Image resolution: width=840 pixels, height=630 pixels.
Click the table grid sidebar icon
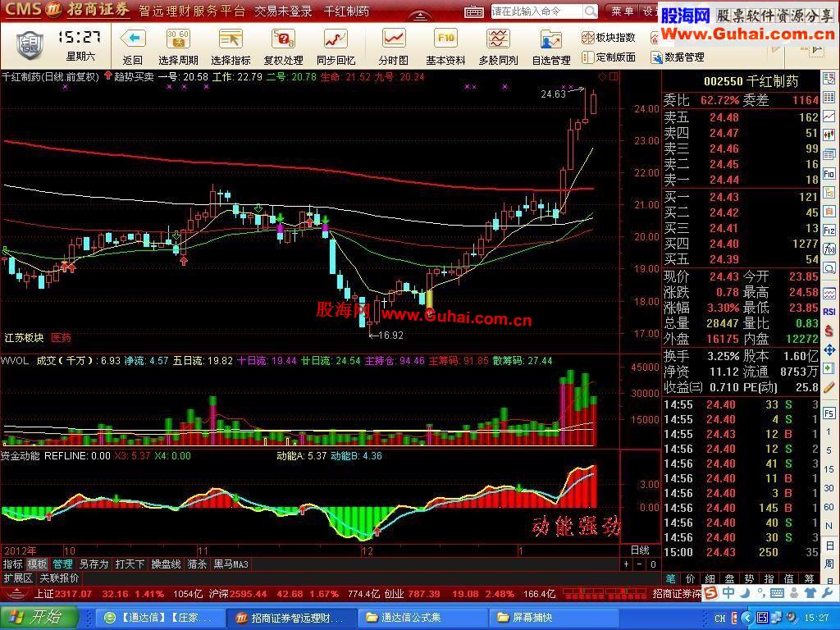tap(829, 97)
